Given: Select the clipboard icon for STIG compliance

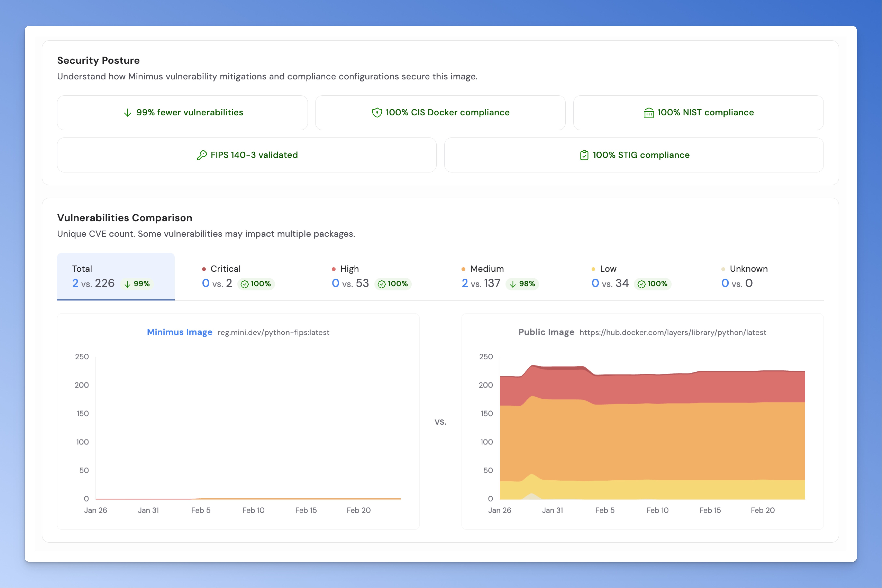Looking at the screenshot, I should [584, 155].
